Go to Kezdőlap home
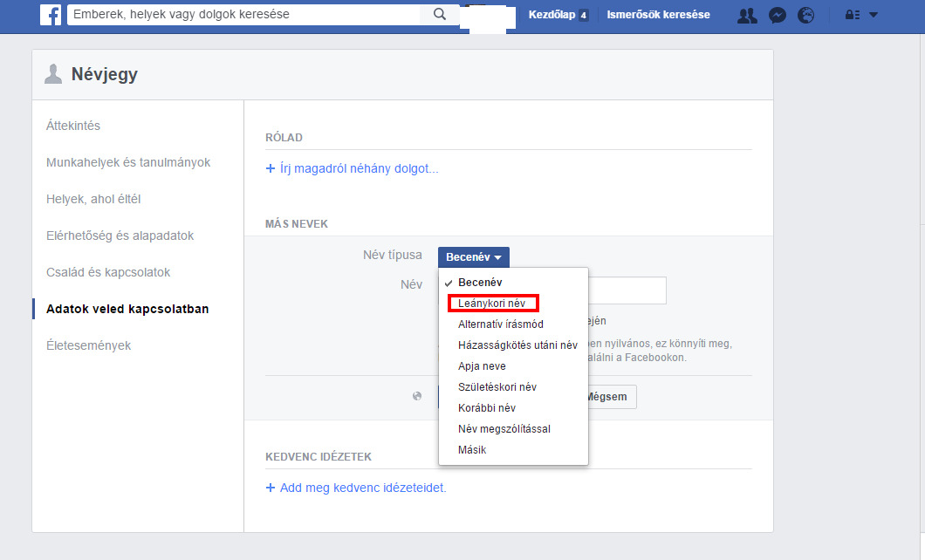 click(552, 15)
